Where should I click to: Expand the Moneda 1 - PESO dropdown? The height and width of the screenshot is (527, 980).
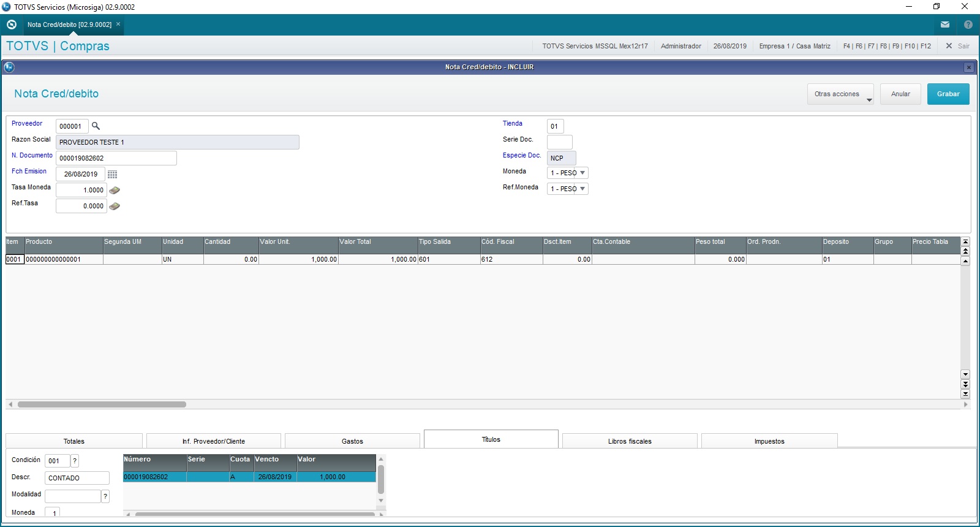coord(568,173)
